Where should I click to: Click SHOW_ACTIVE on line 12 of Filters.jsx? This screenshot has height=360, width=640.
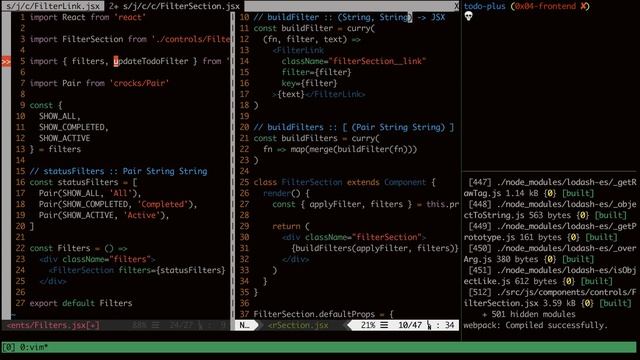(64, 138)
